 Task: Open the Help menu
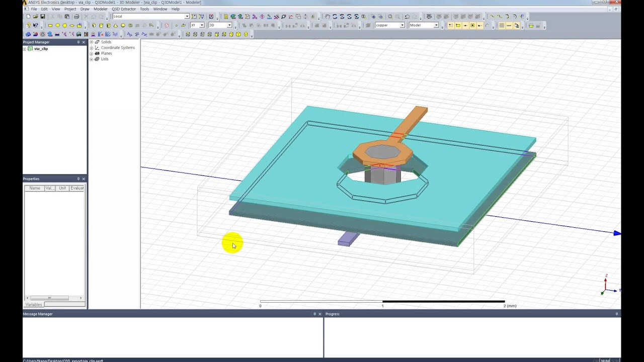[175, 9]
